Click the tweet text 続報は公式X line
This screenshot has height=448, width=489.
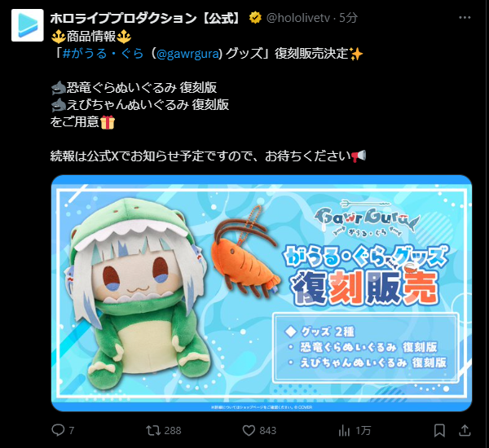pos(208,156)
